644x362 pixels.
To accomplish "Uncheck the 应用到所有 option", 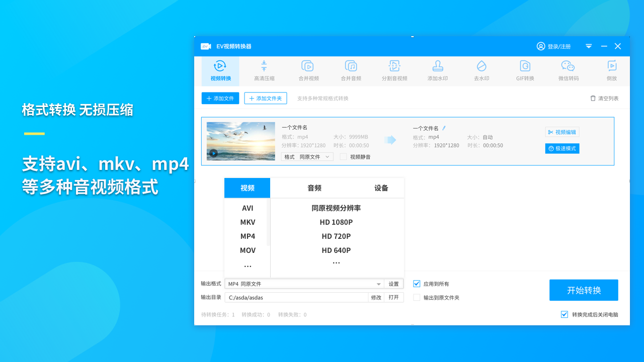I will (x=417, y=284).
